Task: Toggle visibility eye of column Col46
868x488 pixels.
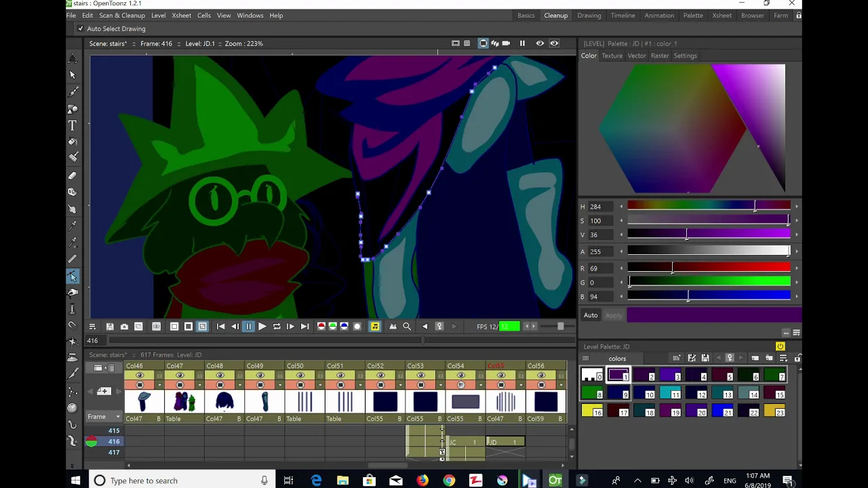Action: pyautogui.click(x=140, y=375)
